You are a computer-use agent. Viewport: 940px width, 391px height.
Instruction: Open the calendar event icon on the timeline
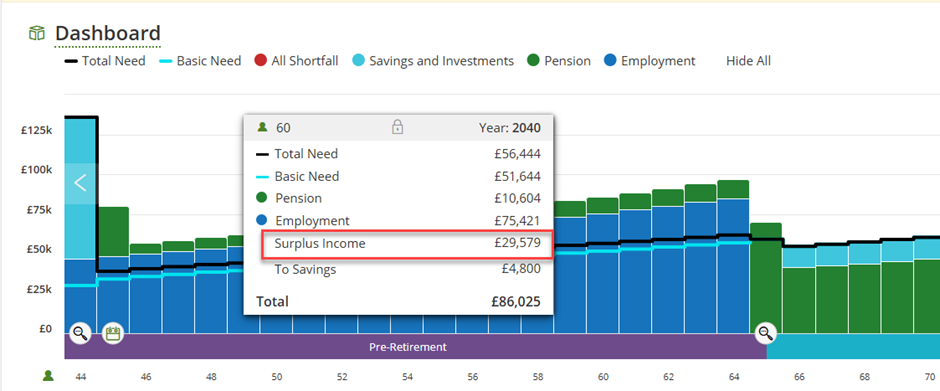tap(113, 332)
